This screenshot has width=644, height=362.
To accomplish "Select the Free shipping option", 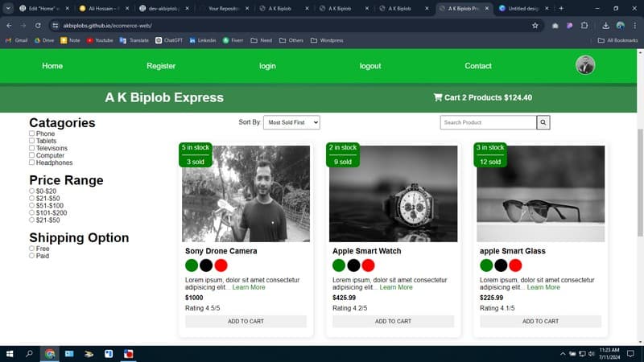I will tap(31, 249).
